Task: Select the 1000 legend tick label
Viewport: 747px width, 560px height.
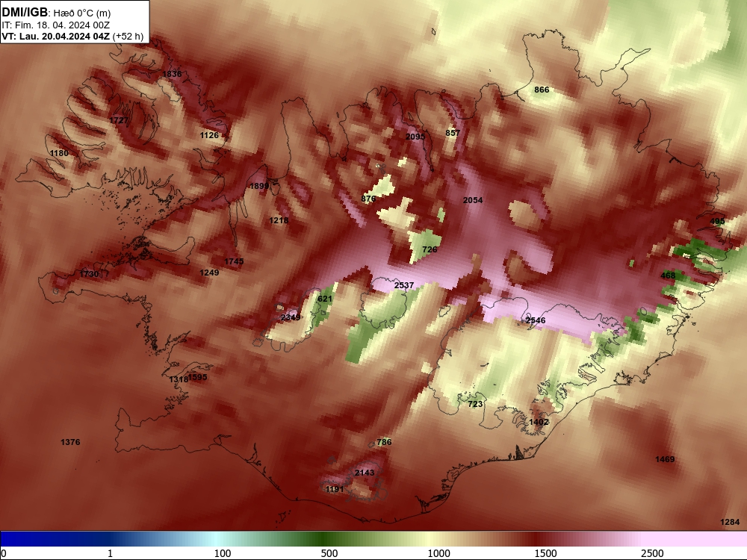Action: 438,553
